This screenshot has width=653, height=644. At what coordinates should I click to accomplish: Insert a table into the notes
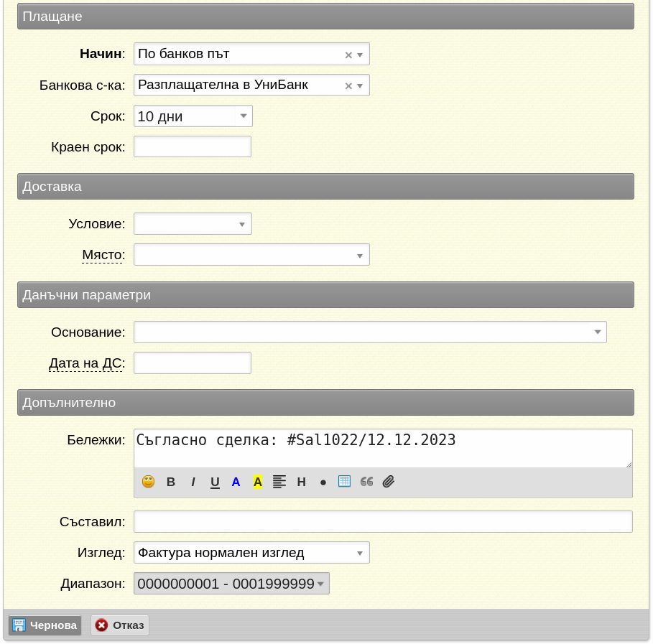[344, 482]
